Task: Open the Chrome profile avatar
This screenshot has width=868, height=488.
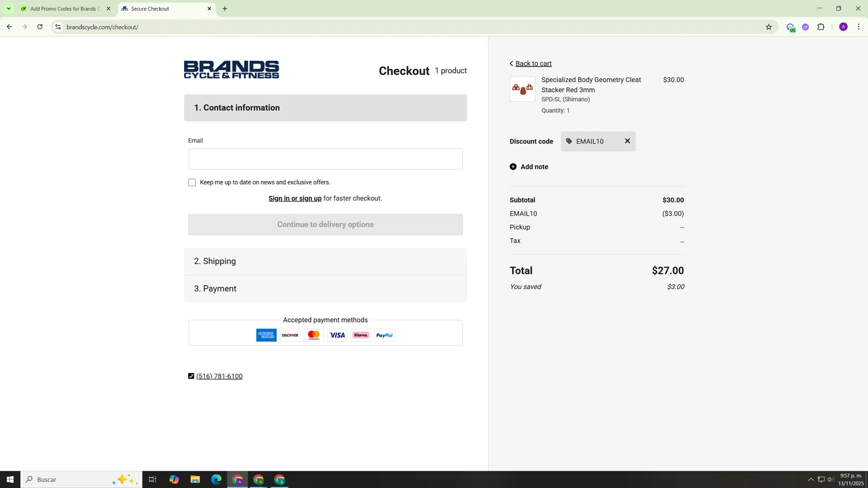Action: [843, 27]
